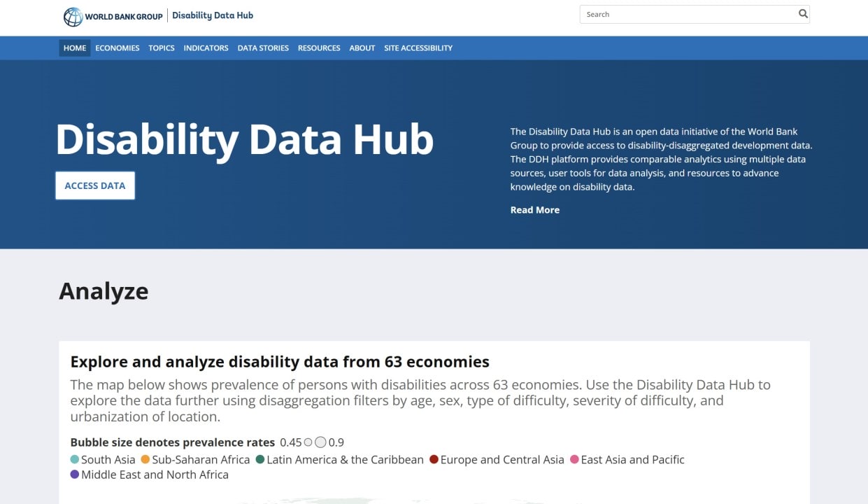Switch to the ECONOMIES tab
The width and height of the screenshot is (868, 504).
coord(117,48)
